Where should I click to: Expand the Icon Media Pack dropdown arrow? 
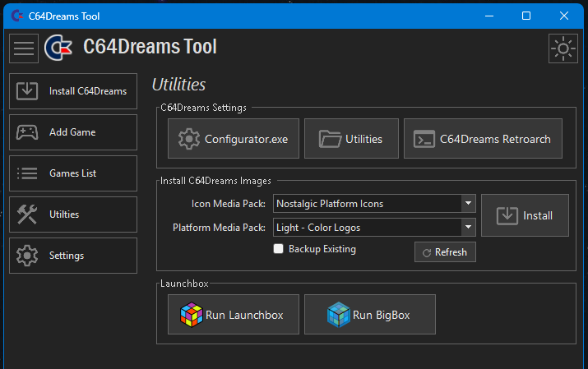(x=468, y=204)
